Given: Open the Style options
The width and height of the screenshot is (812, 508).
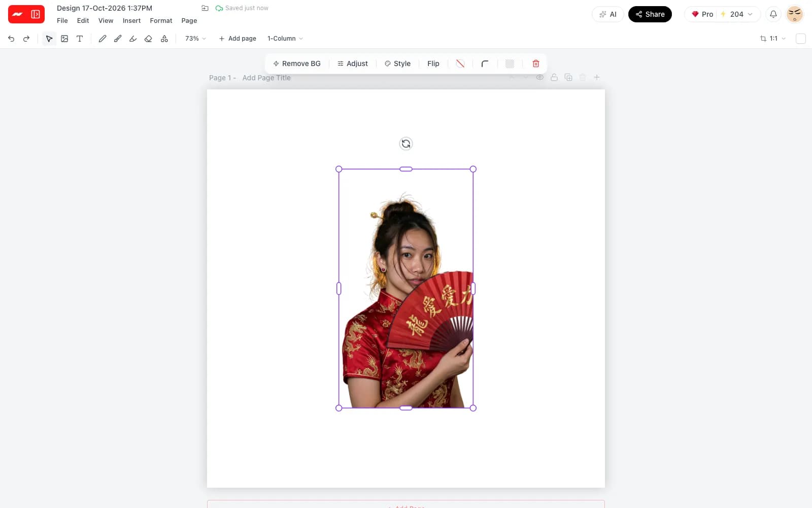Looking at the screenshot, I should (398, 63).
